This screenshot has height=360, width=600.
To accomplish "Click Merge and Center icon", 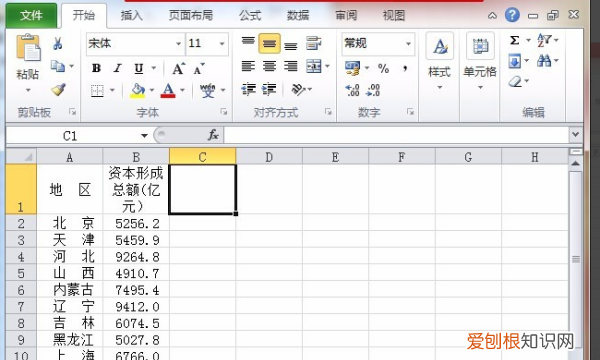I will 314,67.
